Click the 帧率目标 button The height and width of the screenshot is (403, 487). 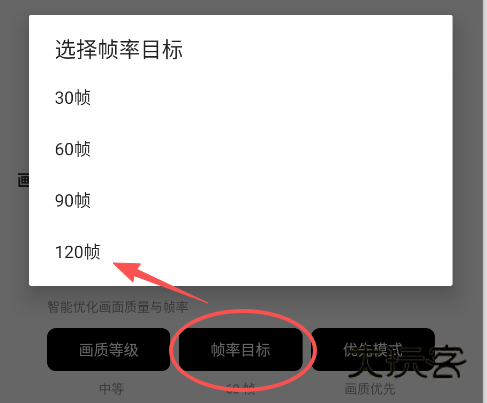coord(241,350)
